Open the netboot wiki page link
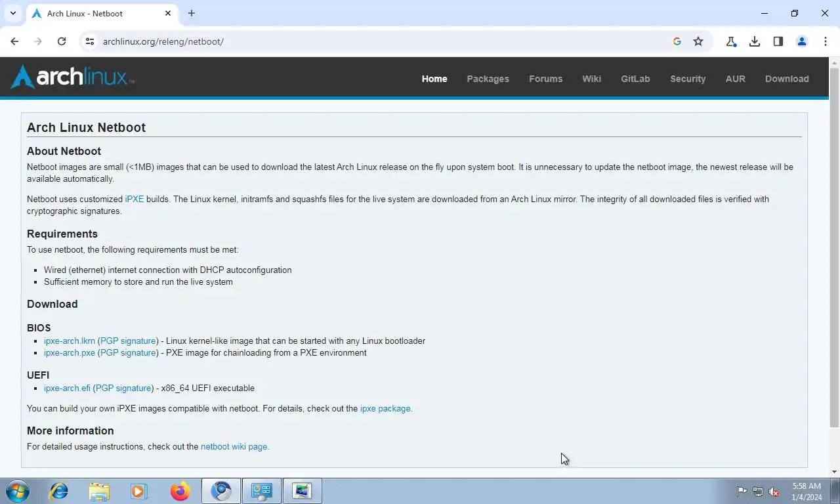Screen dimensions: 840x504 tap(234, 446)
